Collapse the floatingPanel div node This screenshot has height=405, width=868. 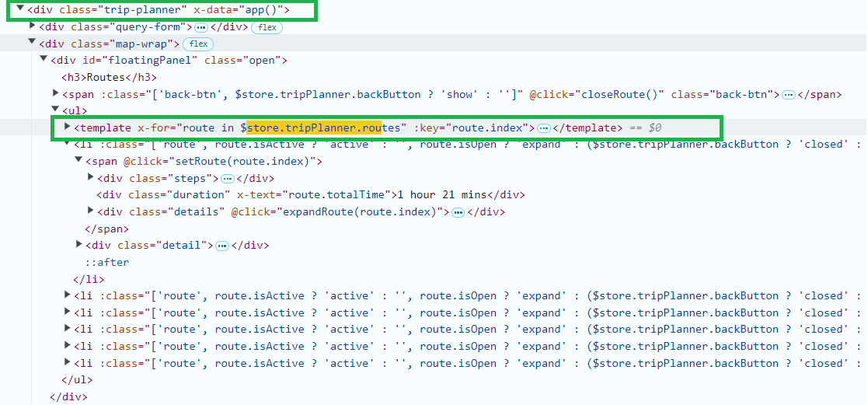point(44,59)
